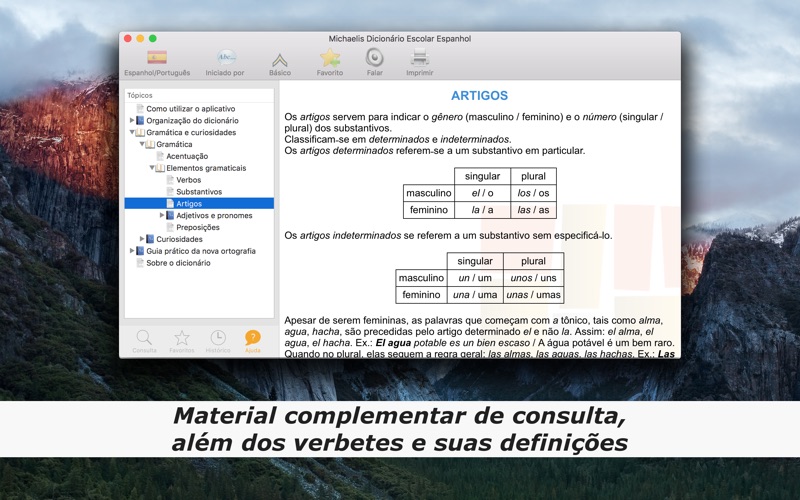Image resolution: width=800 pixels, height=500 pixels.
Task: Expand Adjetivos e pronomes triangle
Action: pos(162,215)
